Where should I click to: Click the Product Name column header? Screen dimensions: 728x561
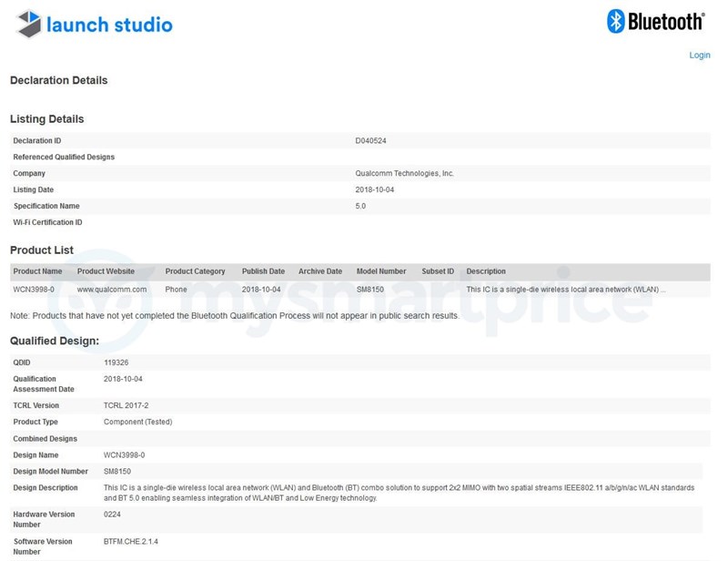pos(37,271)
